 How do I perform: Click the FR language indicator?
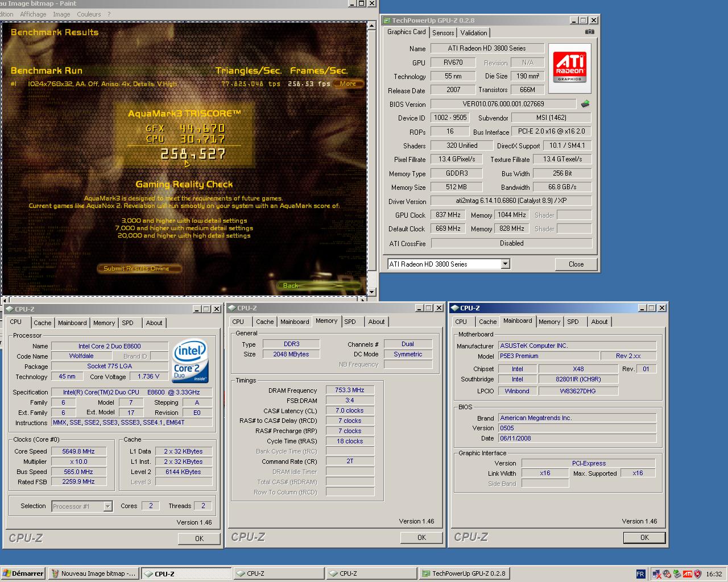pos(640,574)
